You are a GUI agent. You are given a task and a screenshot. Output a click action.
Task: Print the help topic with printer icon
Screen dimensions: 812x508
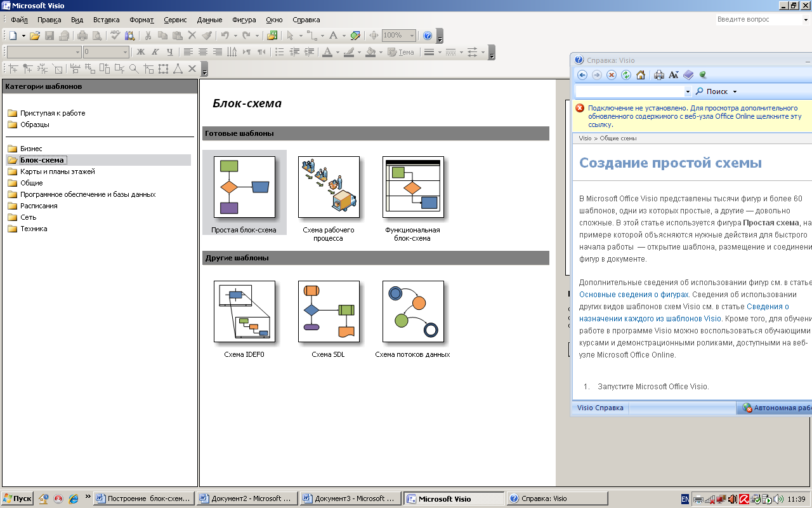click(659, 75)
